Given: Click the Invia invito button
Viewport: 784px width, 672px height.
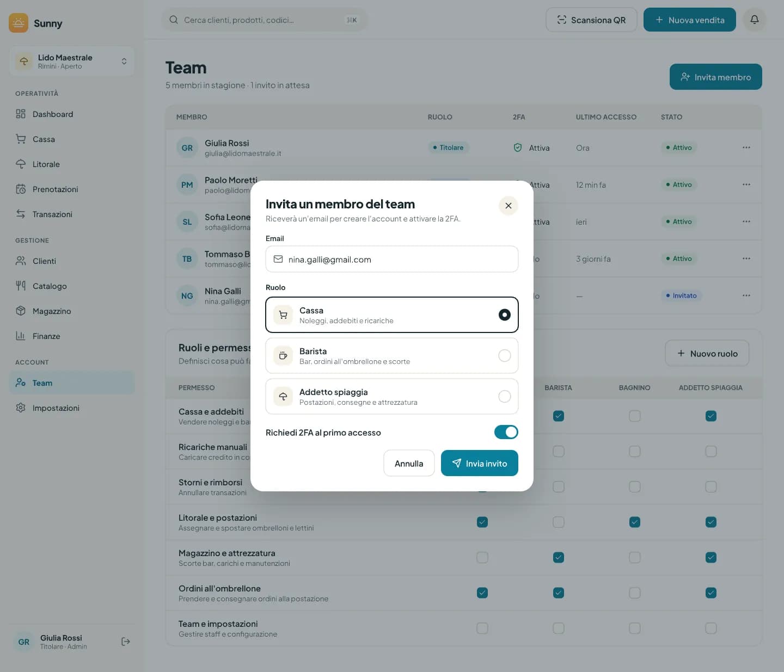Looking at the screenshot, I should point(479,463).
